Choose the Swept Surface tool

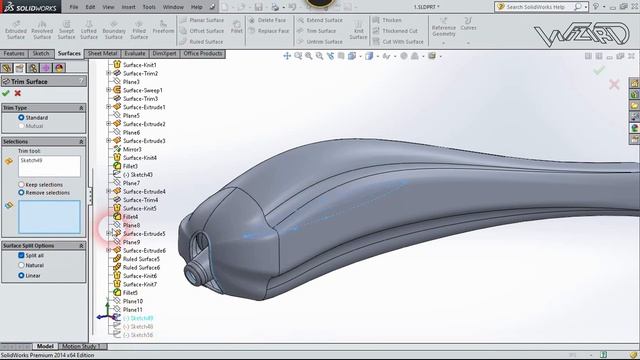click(66, 30)
